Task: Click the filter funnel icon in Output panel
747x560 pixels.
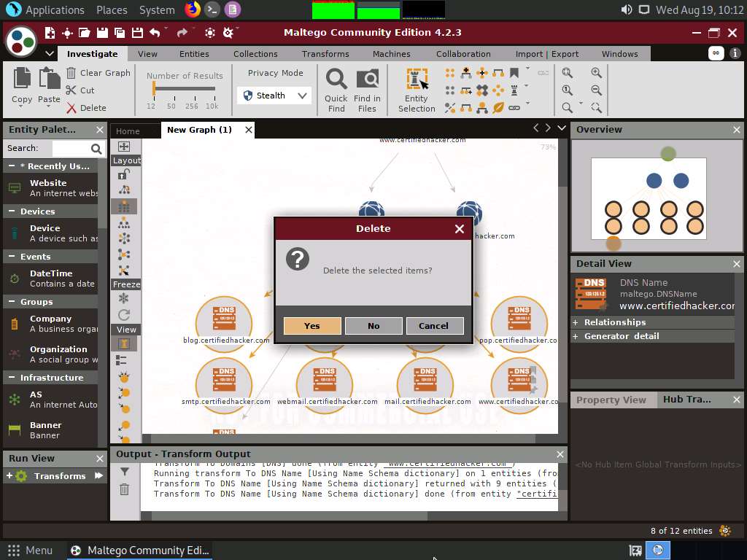Action: click(x=124, y=472)
